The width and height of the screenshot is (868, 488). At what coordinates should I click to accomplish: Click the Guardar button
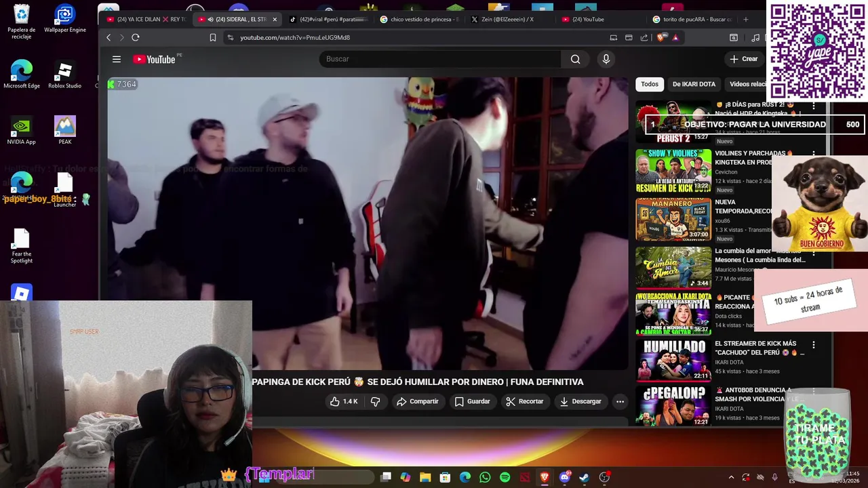[x=472, y=401]
